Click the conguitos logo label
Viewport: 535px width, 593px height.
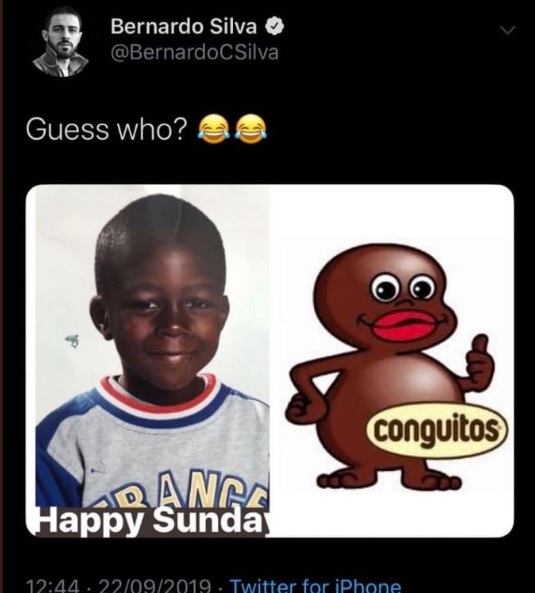[x=437, y=432]
